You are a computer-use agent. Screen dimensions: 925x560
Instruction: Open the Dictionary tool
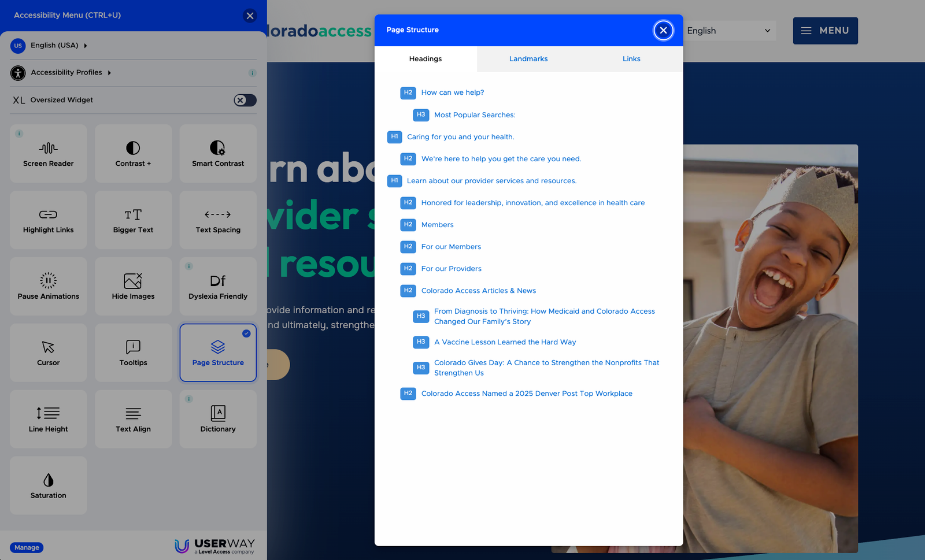218,419
